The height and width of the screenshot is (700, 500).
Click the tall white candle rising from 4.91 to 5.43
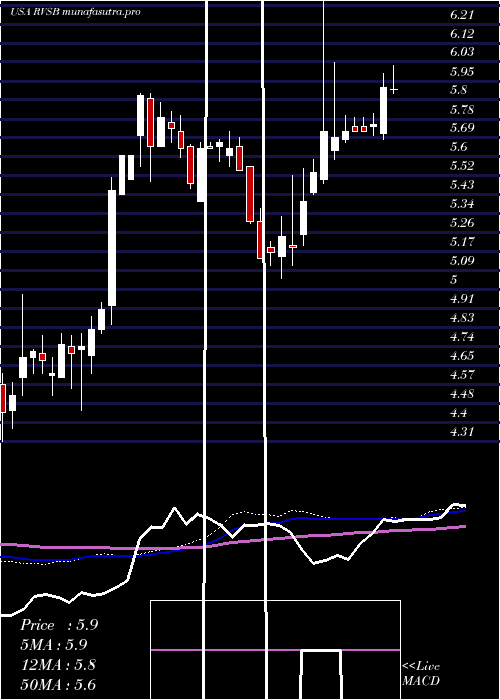[112, 248]
